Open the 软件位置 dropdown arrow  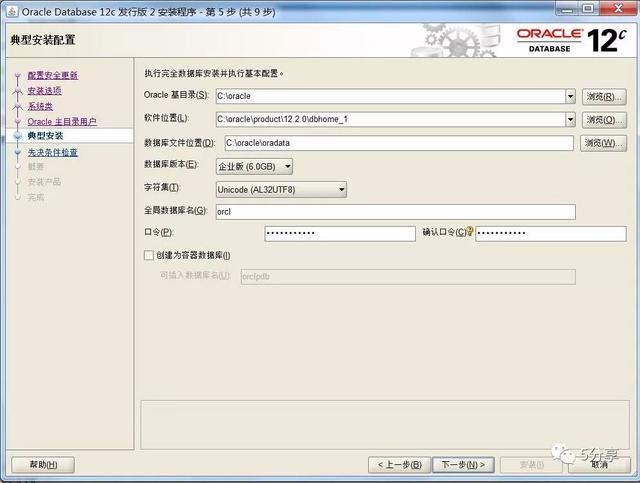tap(570, 120)
